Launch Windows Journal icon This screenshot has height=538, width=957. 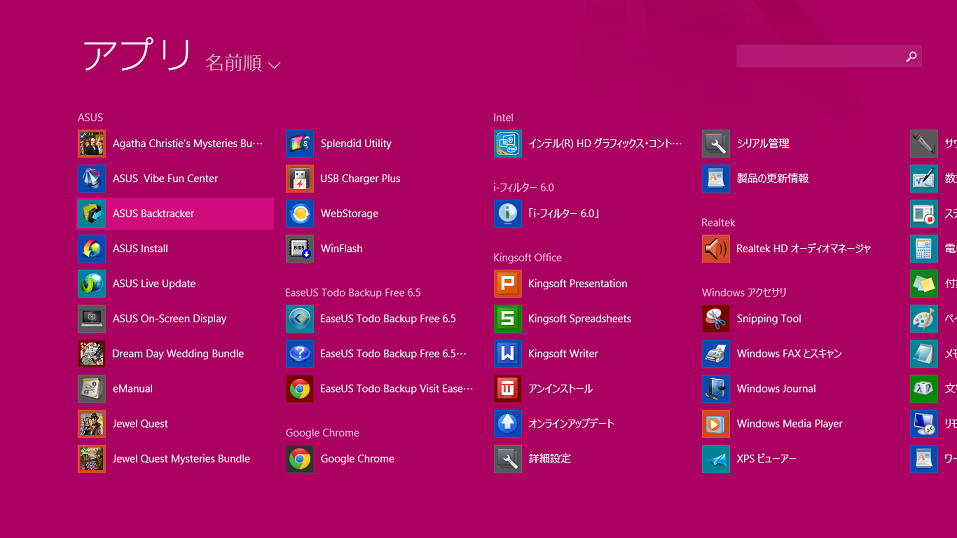[716, 389]
